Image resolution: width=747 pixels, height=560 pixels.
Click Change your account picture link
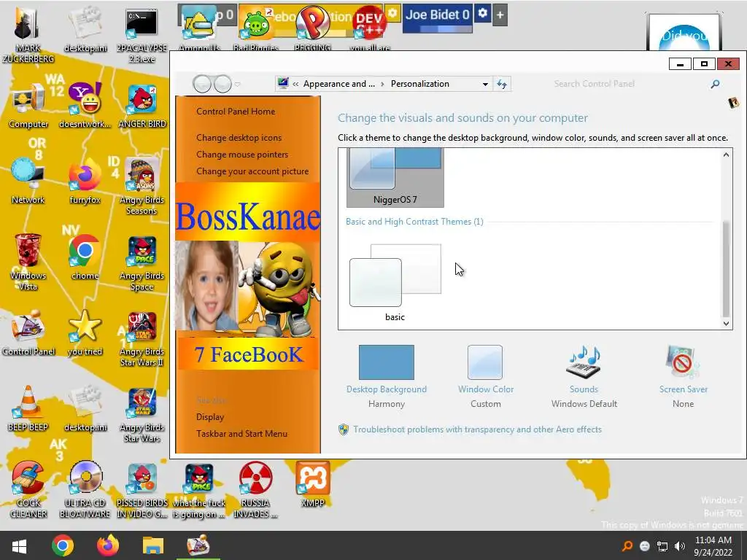(252, 171)
